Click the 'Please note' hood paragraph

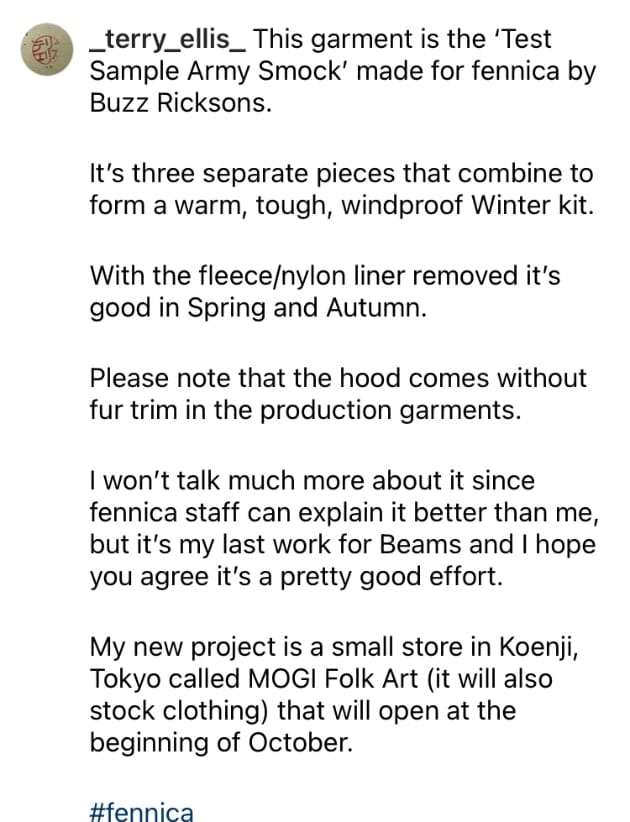point(338,394)
